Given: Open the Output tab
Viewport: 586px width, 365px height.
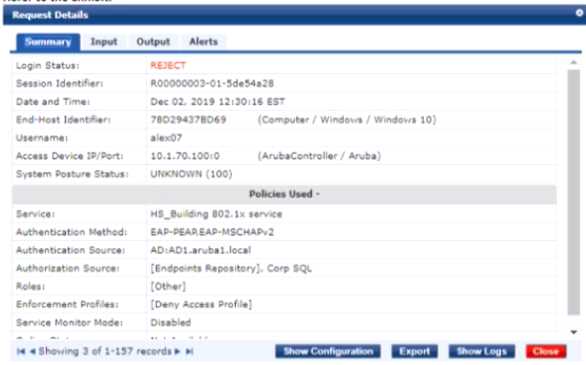Looking at the screenshot, I should point(153,42).
